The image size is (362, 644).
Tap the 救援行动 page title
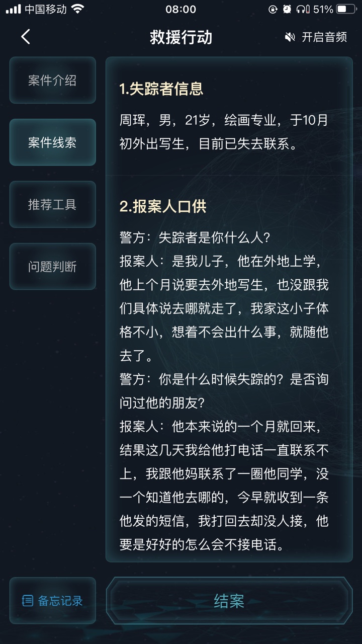point(181,37)
